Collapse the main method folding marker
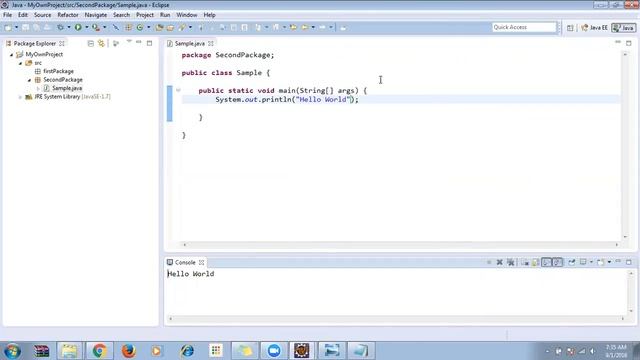This screenshot has height=360, width=640. click(178, 90)
